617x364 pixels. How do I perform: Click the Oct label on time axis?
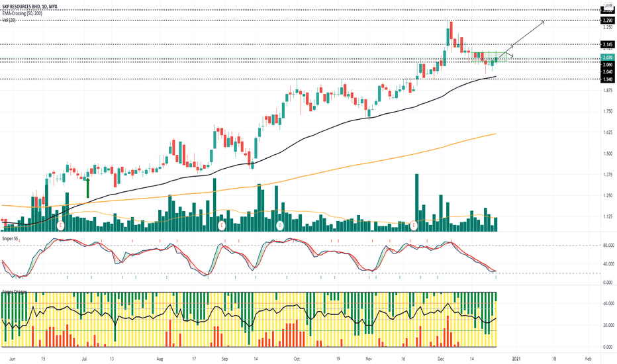(x=297, y=359)
